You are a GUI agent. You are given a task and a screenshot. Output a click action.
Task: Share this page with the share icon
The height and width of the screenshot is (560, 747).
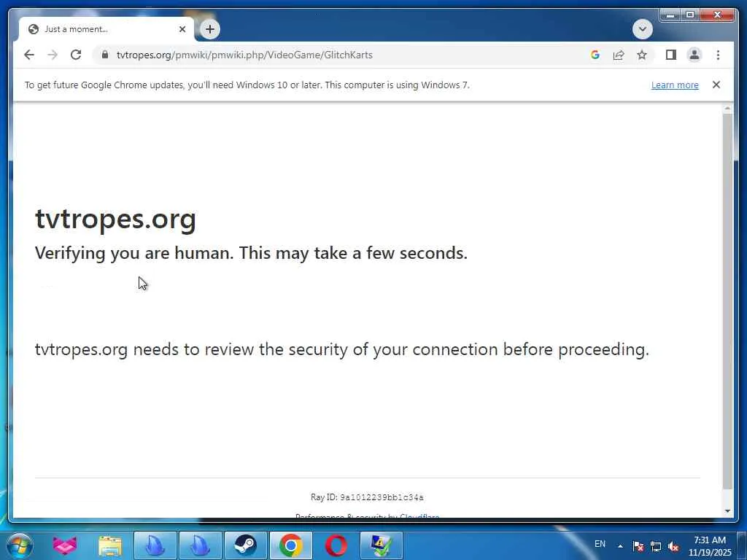pos(619,55)
